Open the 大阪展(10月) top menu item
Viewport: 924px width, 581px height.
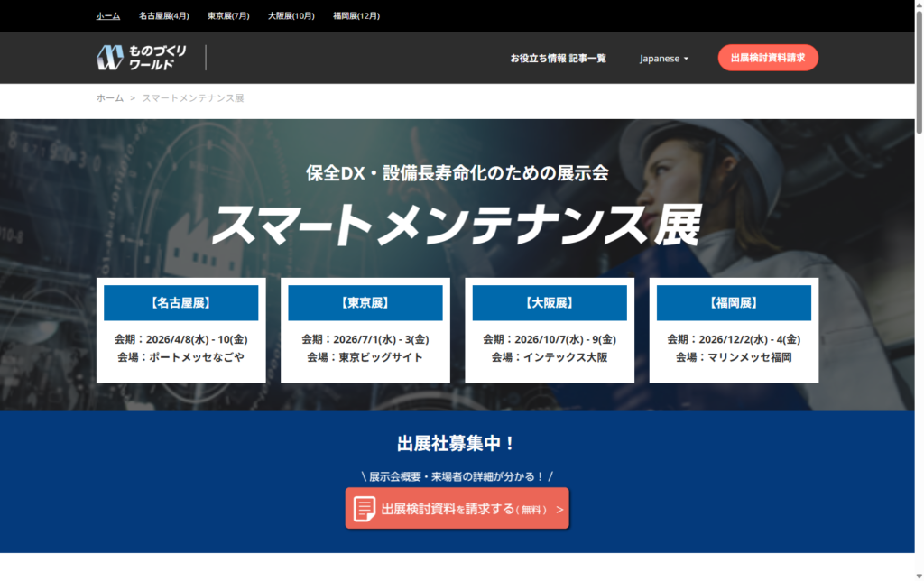pyautogui.click(x=291, y=16)
